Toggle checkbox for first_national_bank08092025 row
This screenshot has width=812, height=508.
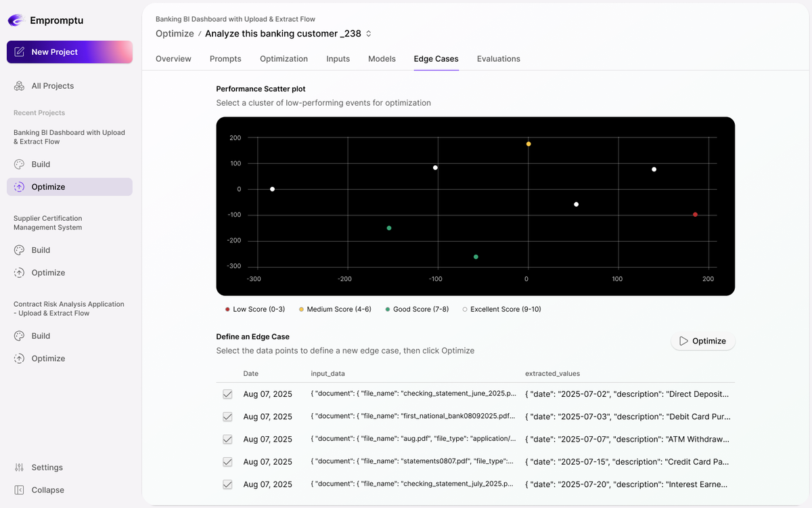point(227,417)
